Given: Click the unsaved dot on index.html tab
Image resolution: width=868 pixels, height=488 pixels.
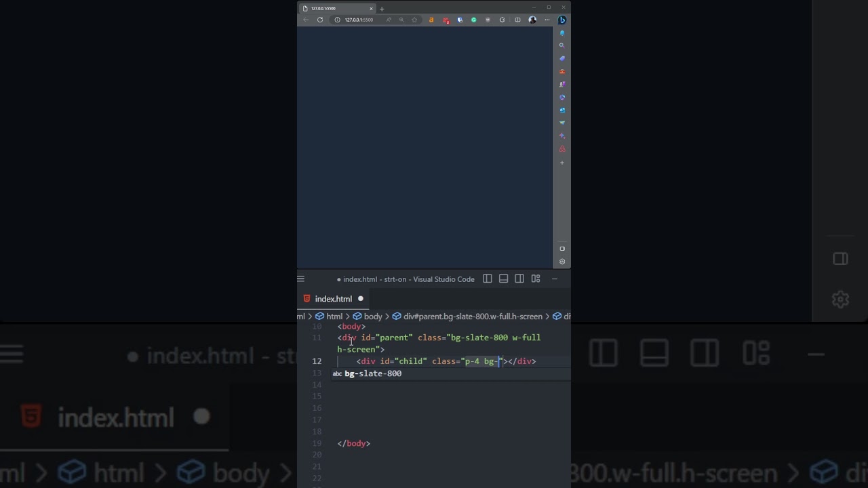Looking at the screenshot, I should (x=361, y=298).
